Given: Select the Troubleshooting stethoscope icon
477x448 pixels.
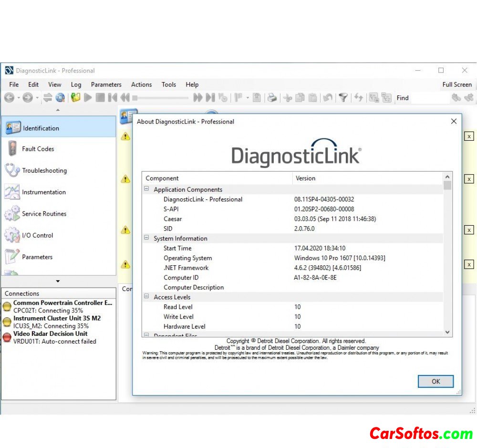Looking at the screenshot, I should tap(12, 170).
